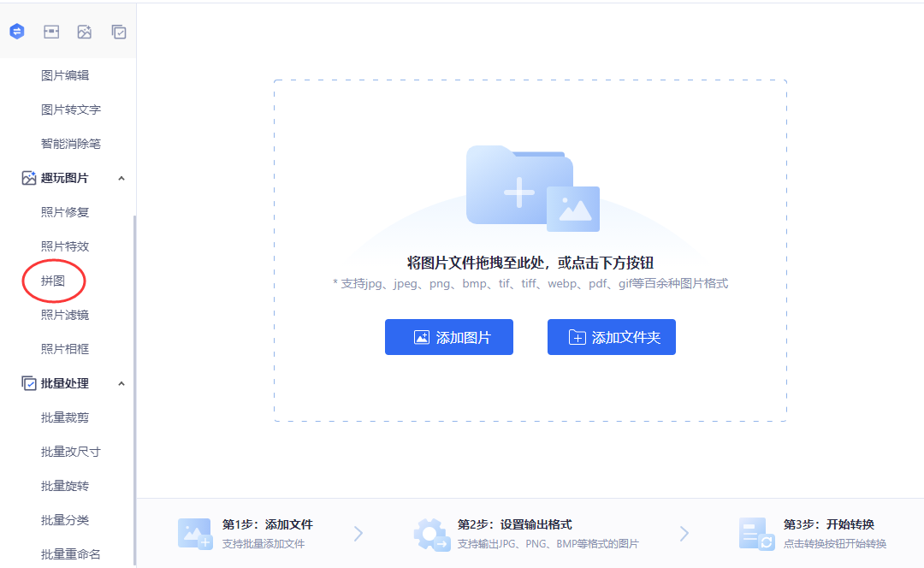This screenshot has width=924, height=568.
Task: Open 批量重命名 tool
Action: (71, 554)
